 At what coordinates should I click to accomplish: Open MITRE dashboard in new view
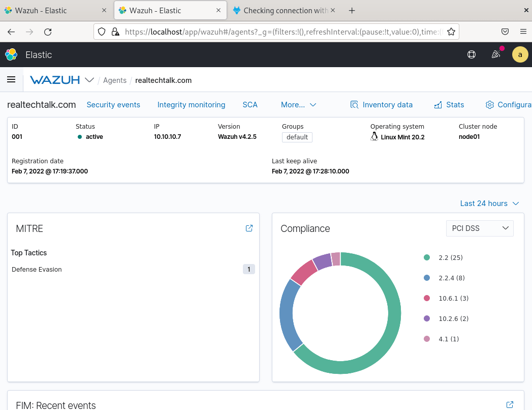point(249,228)
